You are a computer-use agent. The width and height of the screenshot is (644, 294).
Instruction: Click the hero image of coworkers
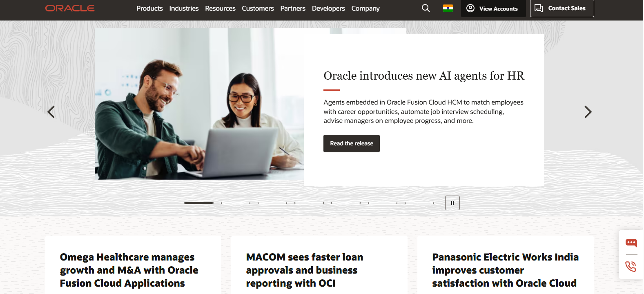(199, 104)
